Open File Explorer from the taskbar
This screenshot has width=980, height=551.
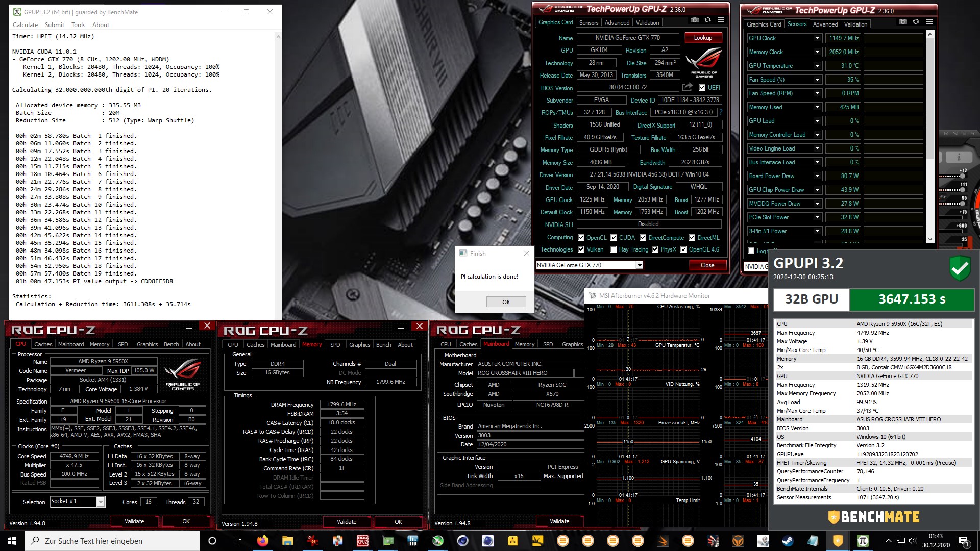287,541
